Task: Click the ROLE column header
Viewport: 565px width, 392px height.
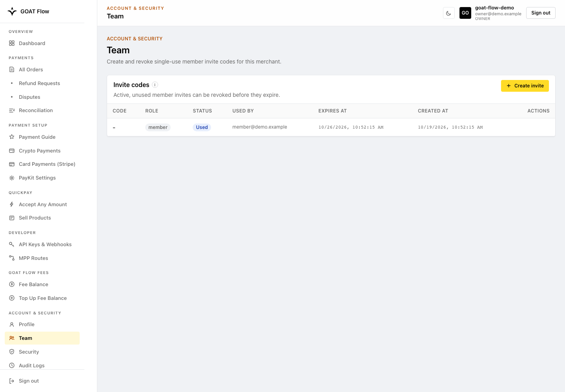Action: 151,111
